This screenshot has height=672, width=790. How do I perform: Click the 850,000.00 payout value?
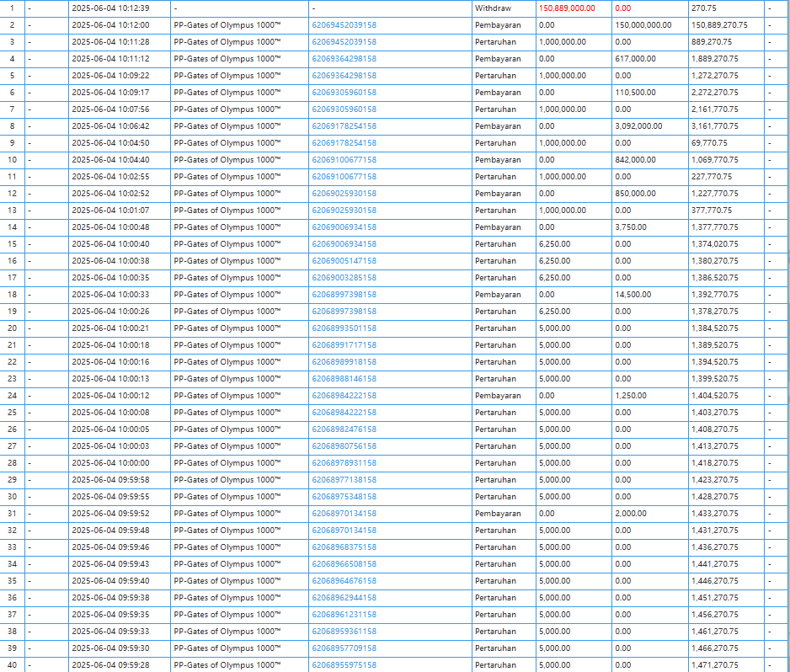click(635, 194)
